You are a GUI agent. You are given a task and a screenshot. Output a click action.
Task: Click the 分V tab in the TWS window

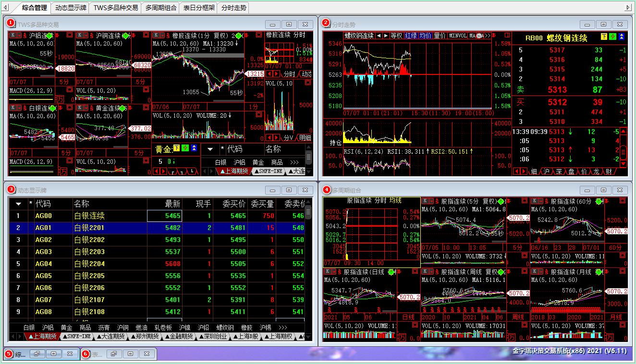click(x=289, y=138)
